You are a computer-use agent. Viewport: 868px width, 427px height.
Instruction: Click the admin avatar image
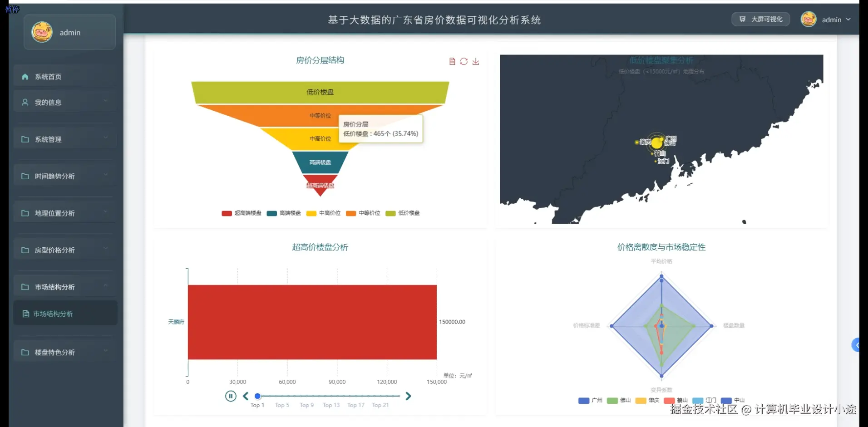809,20
